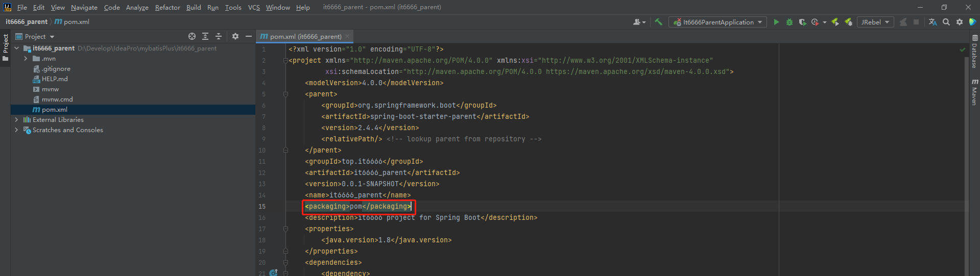
Task: Open the VCS menu
Action: [x=254, y=7]
